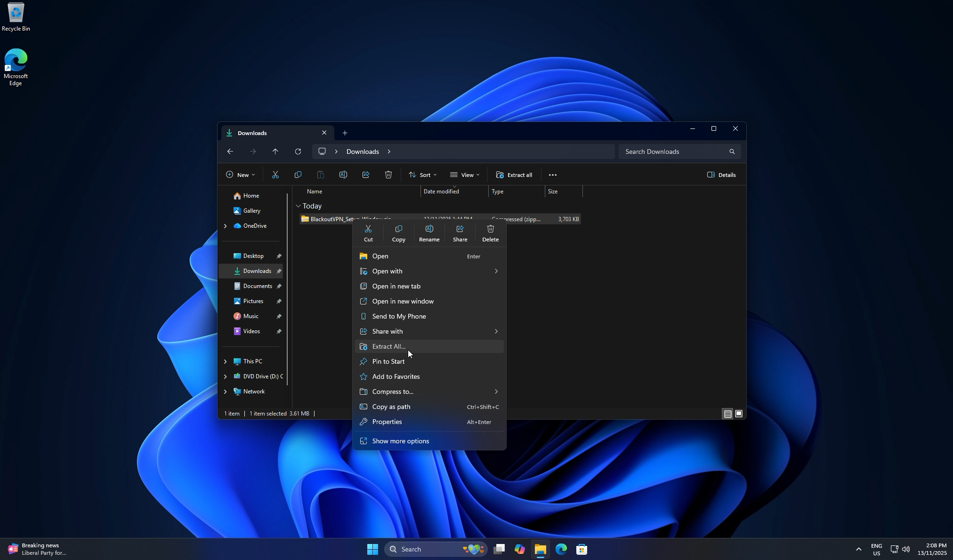Open Copilot from the taskbar
953x560 pixels.
(520, 549)
